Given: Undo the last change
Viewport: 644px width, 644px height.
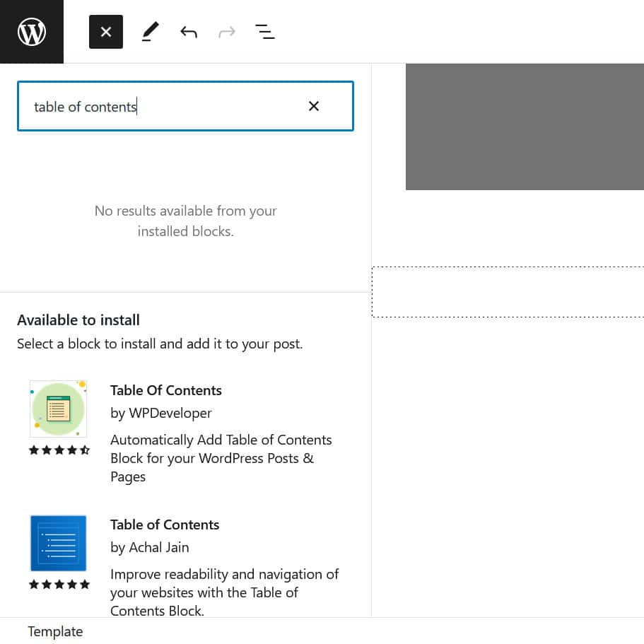Looking at the screenshot, I should tap(188, 32).
